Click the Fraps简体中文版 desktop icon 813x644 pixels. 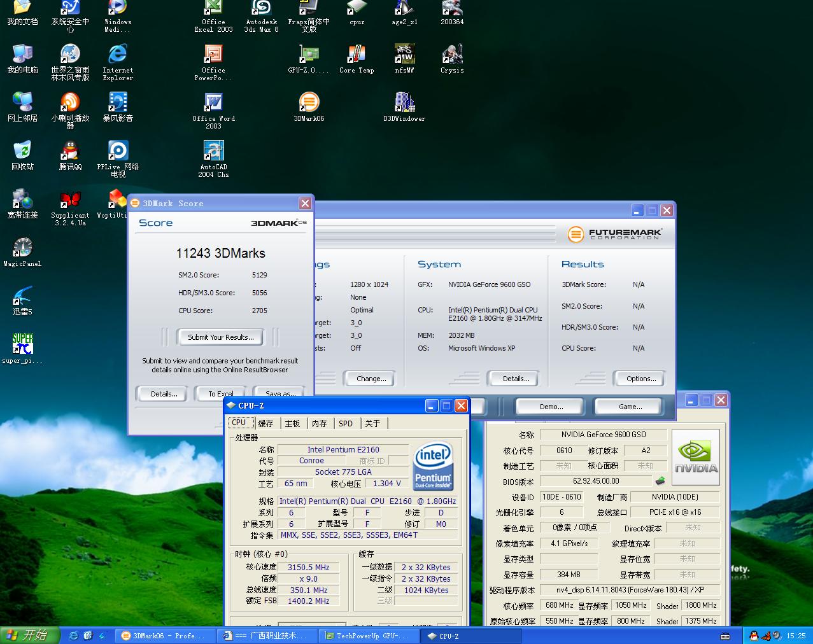309,16
